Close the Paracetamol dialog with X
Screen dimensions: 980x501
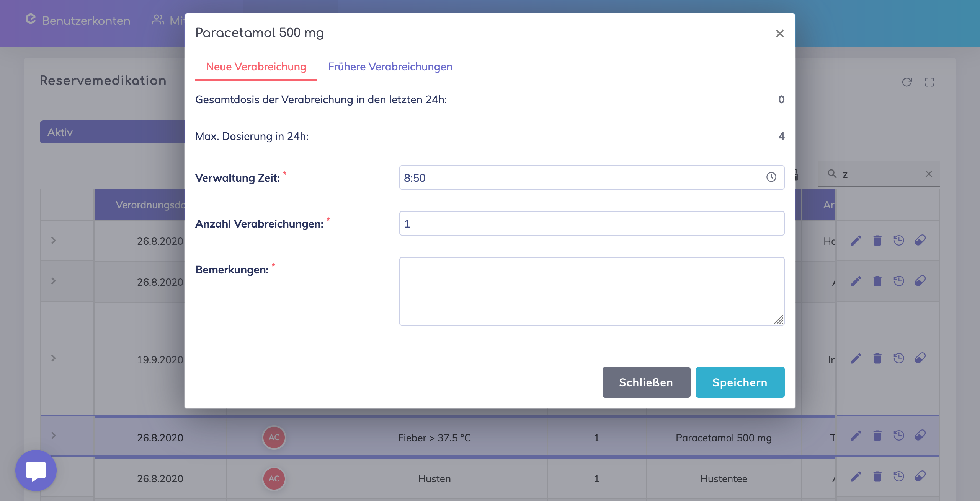tap(779, 34)
